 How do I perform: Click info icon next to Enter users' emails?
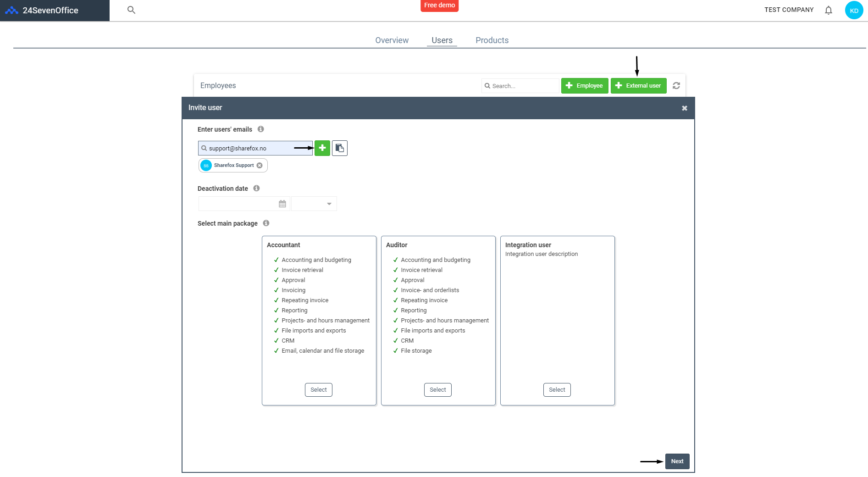pos(261,129)
